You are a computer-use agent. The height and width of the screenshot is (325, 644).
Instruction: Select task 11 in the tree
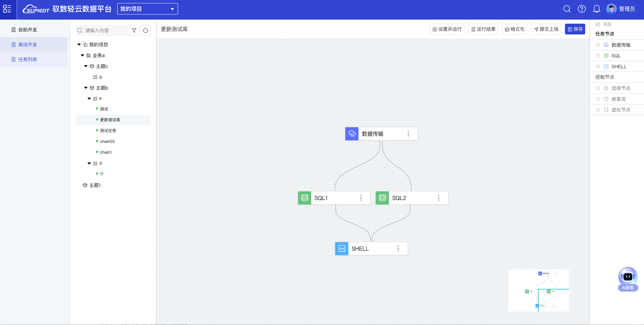coord(102,174)
